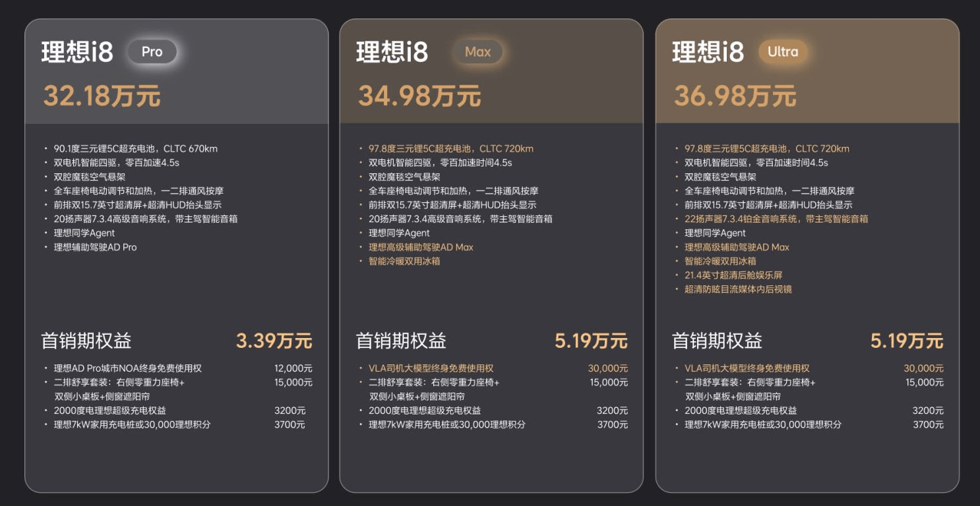
Task: Select 智能冷暖双用冰箱 in the Max card
Action: (x=404, y=261)
